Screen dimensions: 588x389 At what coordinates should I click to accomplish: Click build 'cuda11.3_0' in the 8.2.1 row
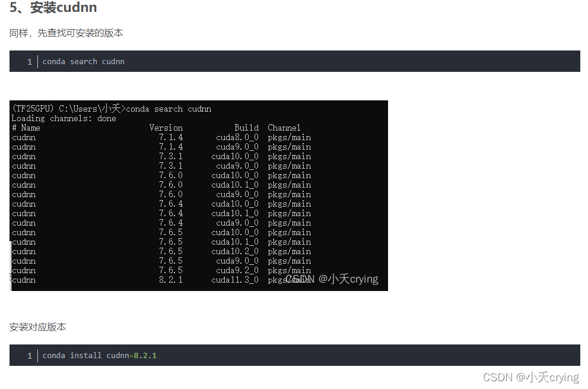pos(235,280)
